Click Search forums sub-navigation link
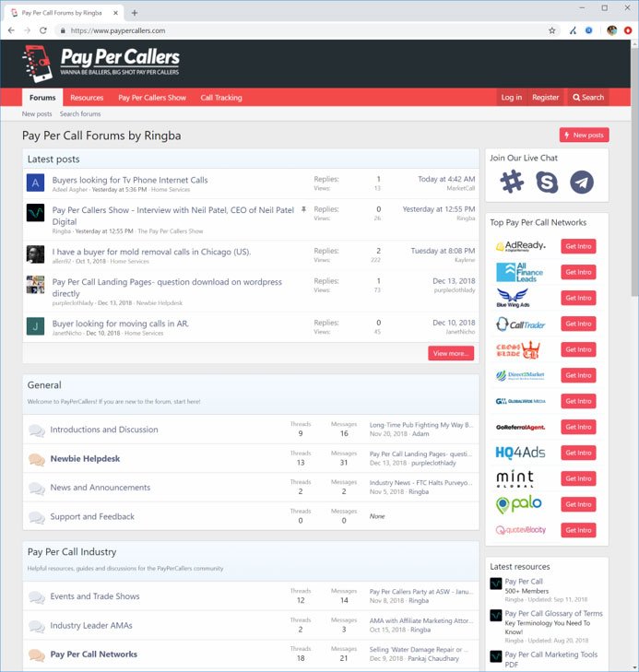 [x=80, y=114]
